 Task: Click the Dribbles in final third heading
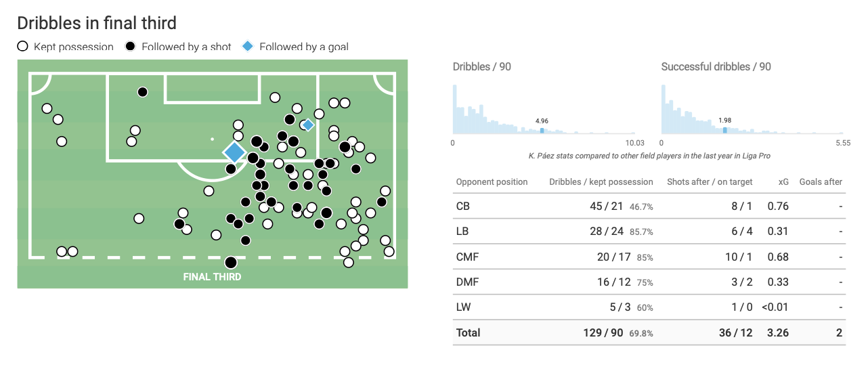97,23
